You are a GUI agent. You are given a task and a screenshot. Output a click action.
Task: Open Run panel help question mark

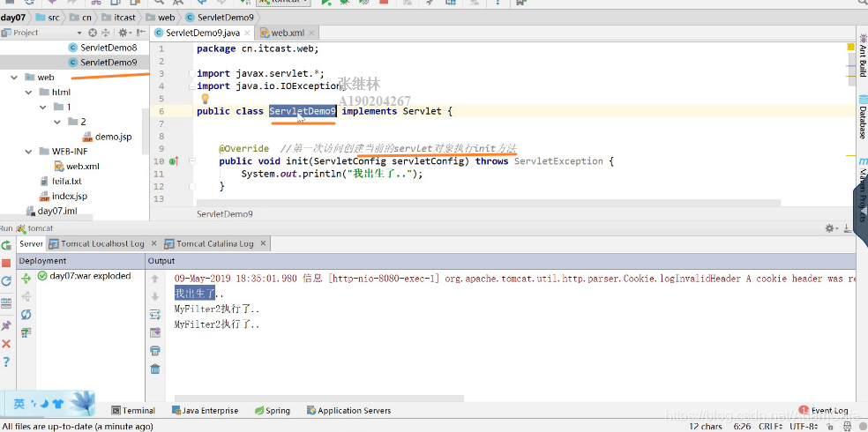point(6,361)
